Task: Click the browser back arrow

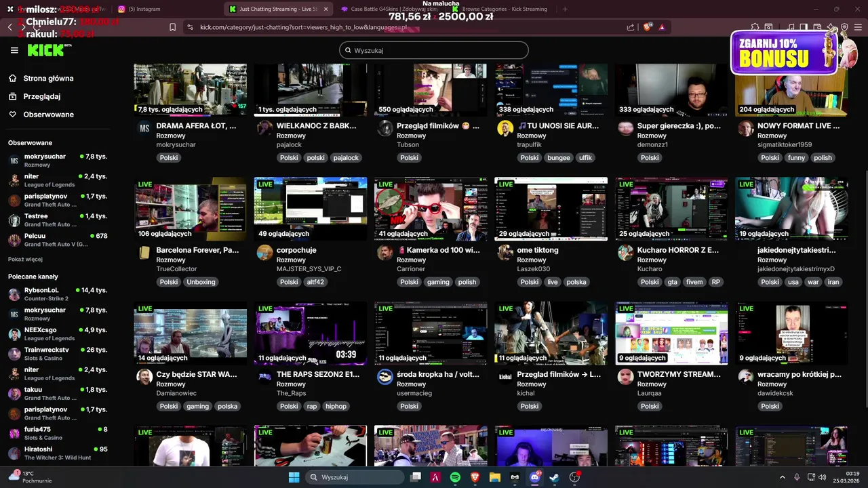Action: coord(9,27)
